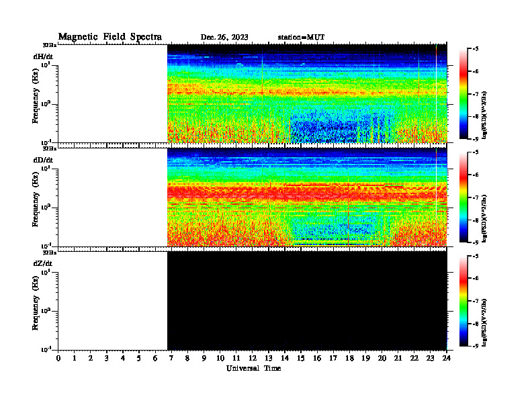Select the "dZ/dt" panel label
Image resolution: width=532 pixels, height=411 pixels.
43,263
